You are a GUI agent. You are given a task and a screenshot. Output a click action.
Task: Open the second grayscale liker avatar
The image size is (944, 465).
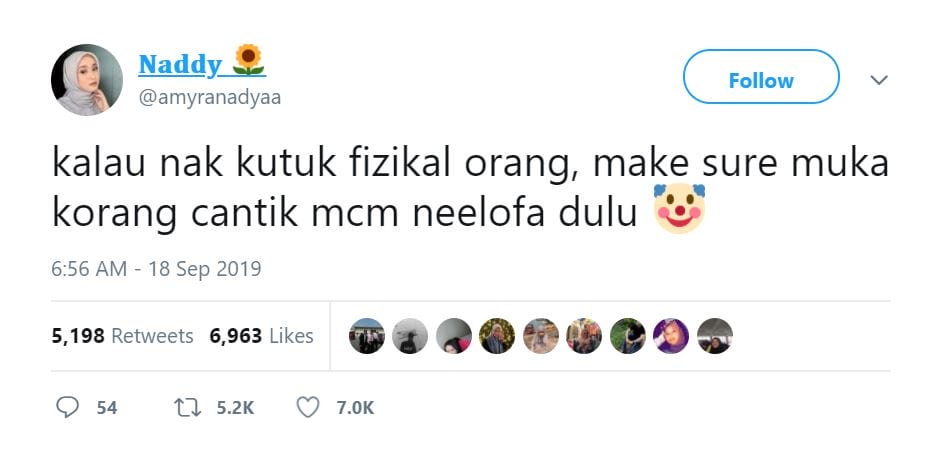point(410,336)
